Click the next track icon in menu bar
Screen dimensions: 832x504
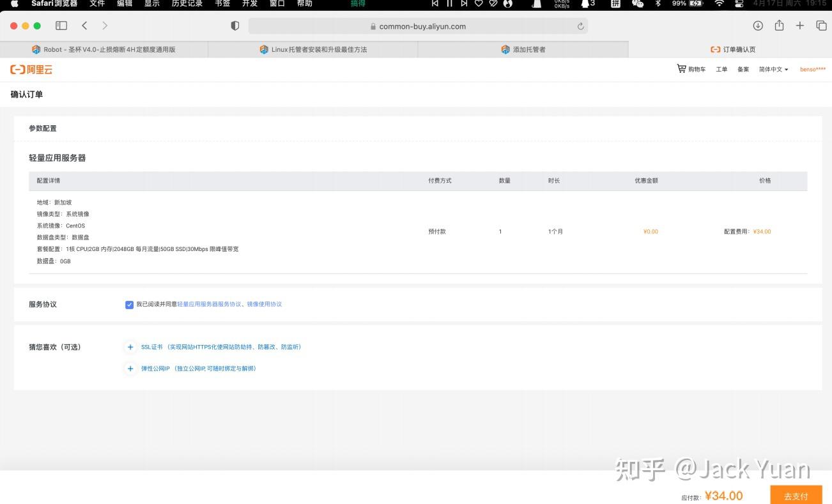coord(464,3)
